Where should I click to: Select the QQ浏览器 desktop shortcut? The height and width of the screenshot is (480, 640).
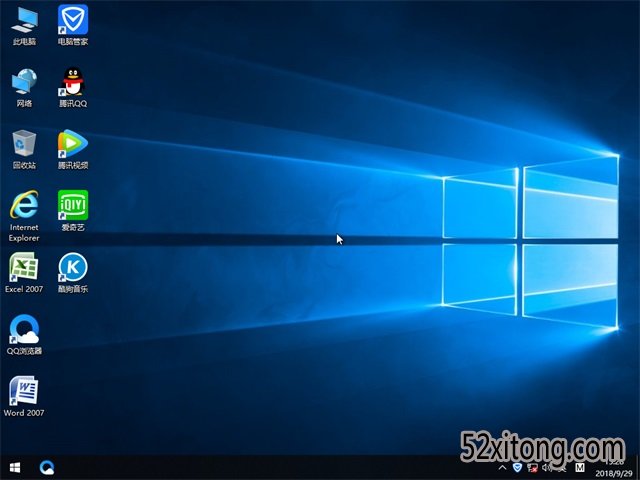[24, 335]
